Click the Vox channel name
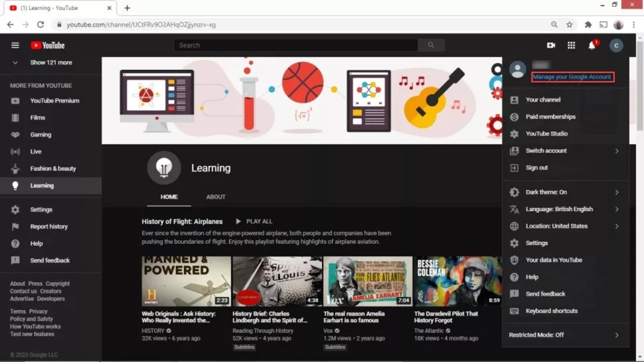 tap(328, 331)
